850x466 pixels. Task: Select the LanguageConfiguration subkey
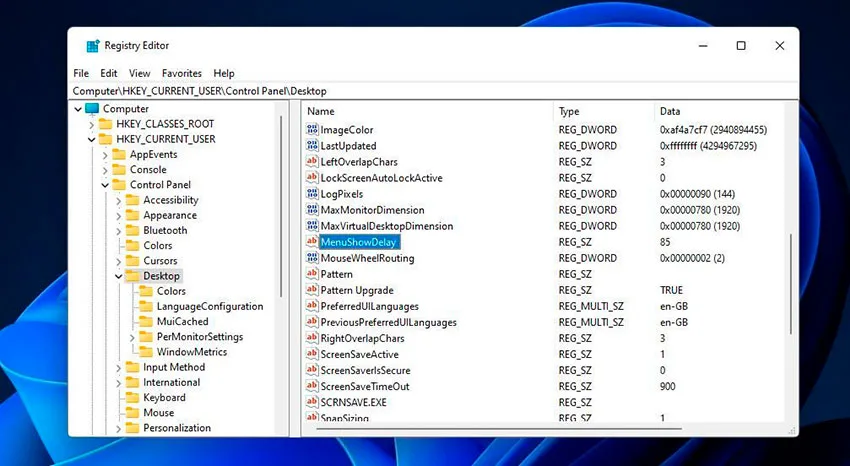(210, 306)
